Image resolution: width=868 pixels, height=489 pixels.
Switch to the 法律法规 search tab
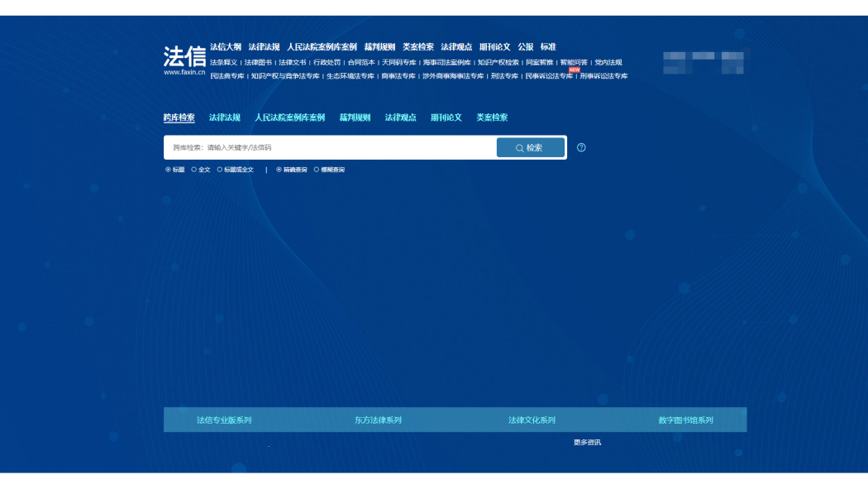pos(224,117)
